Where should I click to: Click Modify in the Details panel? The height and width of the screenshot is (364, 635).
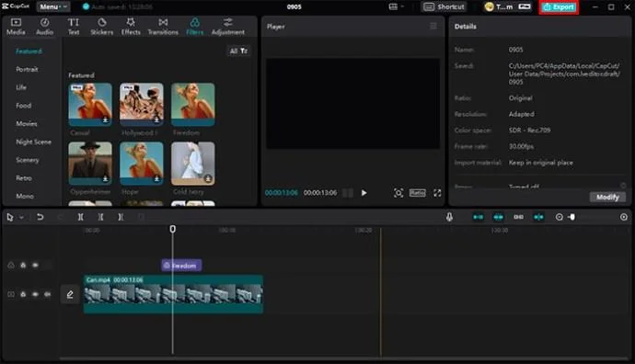coord(607,197)
